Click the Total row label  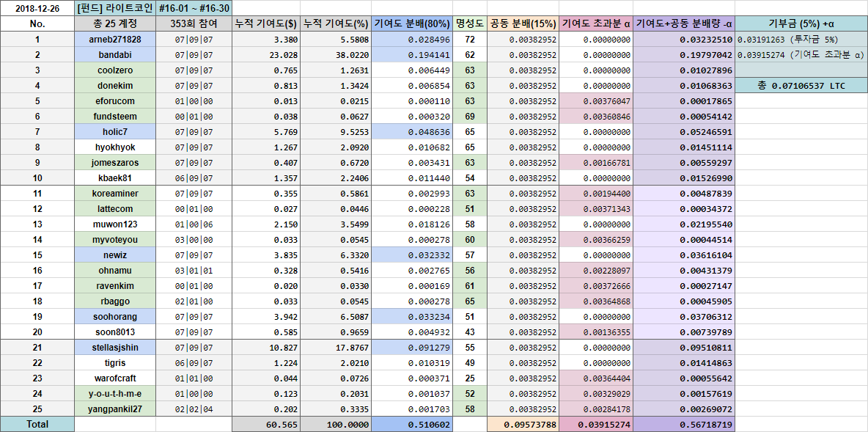37,424
